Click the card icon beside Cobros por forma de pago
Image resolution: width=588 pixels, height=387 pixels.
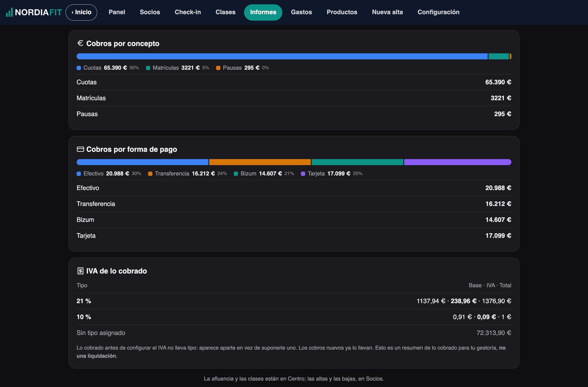coord(80,149)
